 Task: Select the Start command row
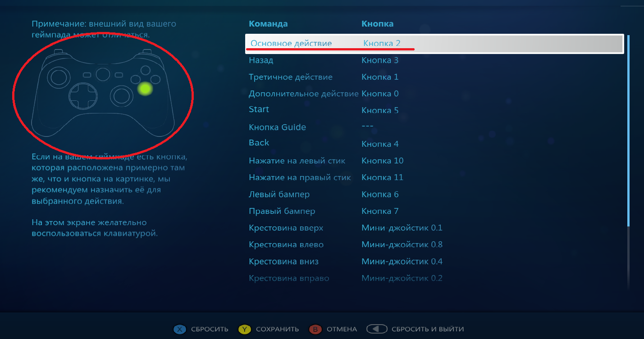click(x=434, y=110)
